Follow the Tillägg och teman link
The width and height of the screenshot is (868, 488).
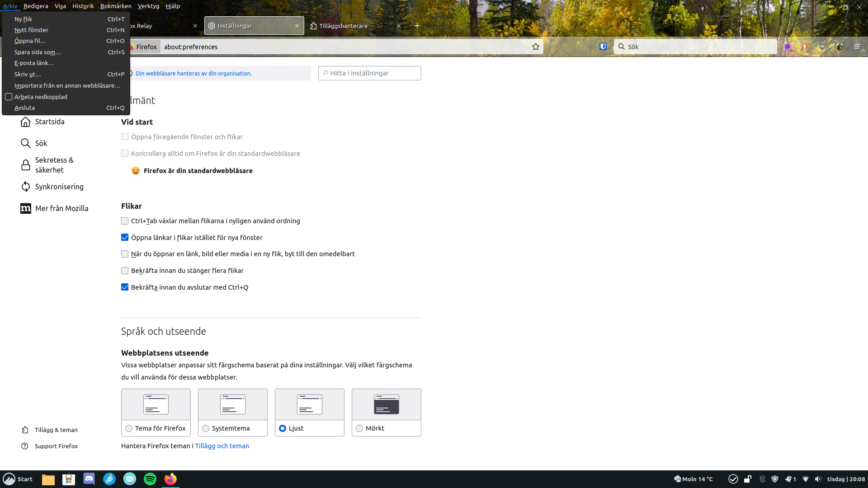tap(222, 446)
